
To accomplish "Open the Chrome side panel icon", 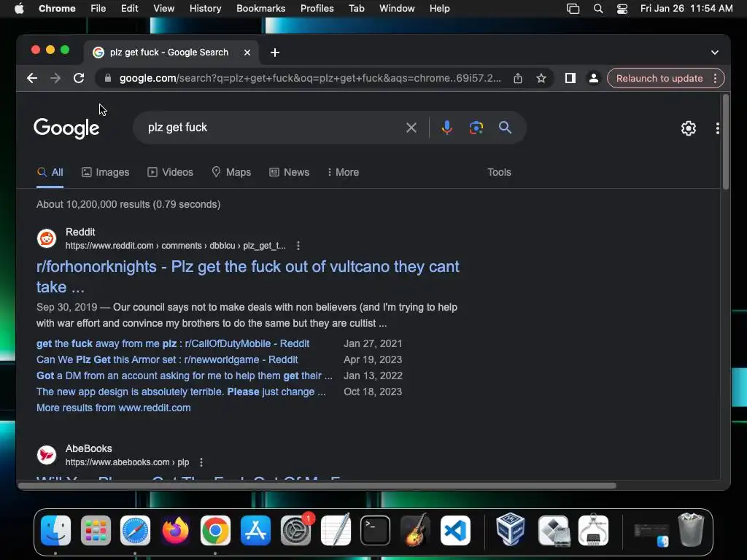I will pos(570,78).
